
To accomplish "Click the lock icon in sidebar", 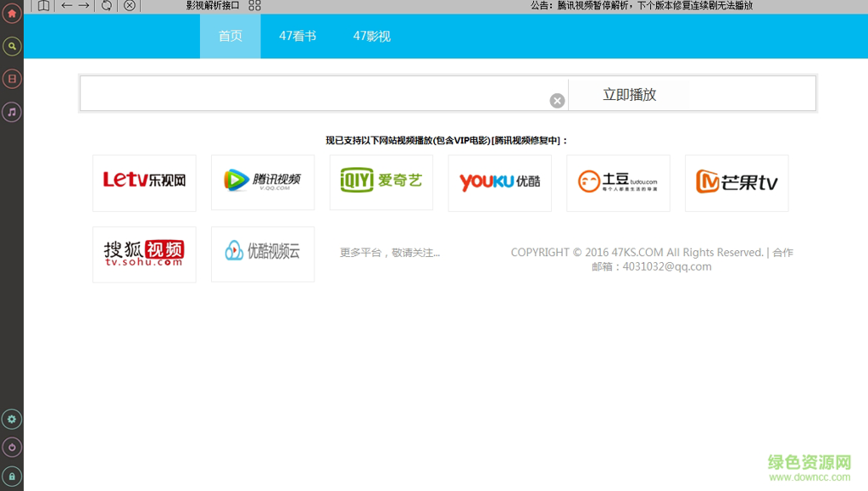I will (12, 476).
